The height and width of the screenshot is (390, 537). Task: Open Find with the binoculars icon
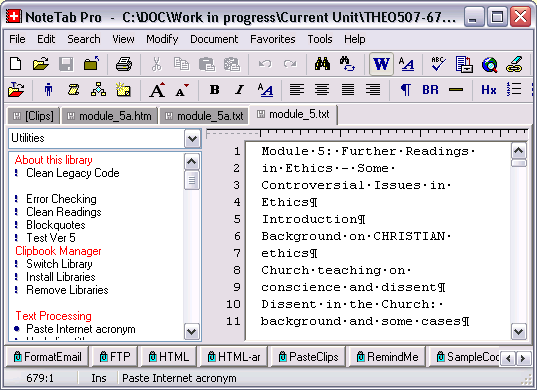pos(322,64)
